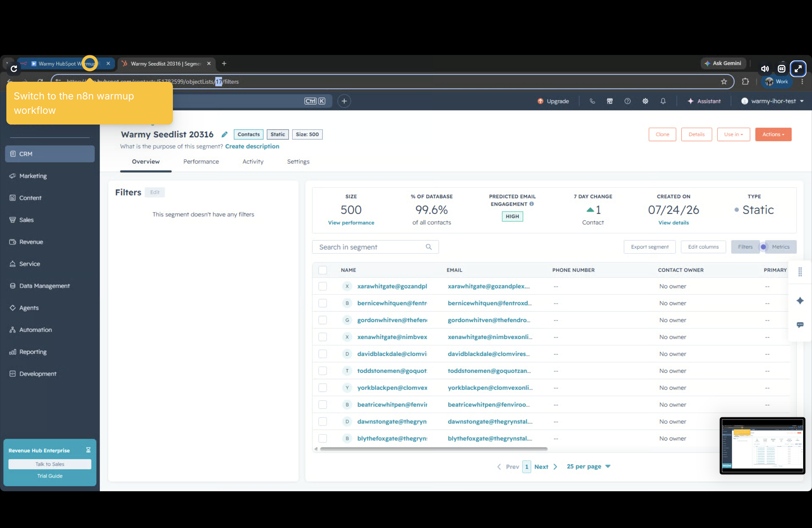Click the sparkle icon in right side panel
Screen dimensions: 812x528
(800, 300)
